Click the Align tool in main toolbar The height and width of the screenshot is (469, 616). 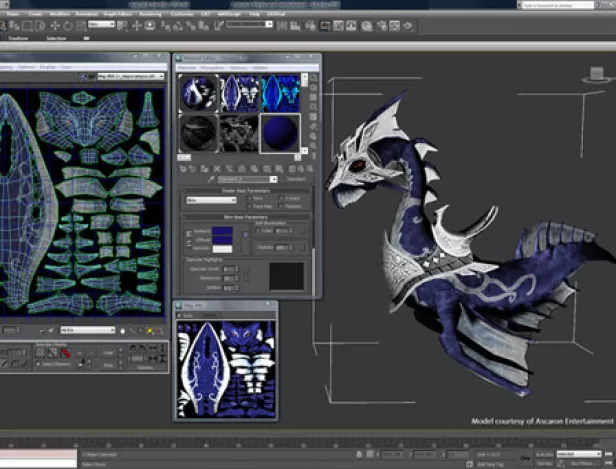point(295,26)
